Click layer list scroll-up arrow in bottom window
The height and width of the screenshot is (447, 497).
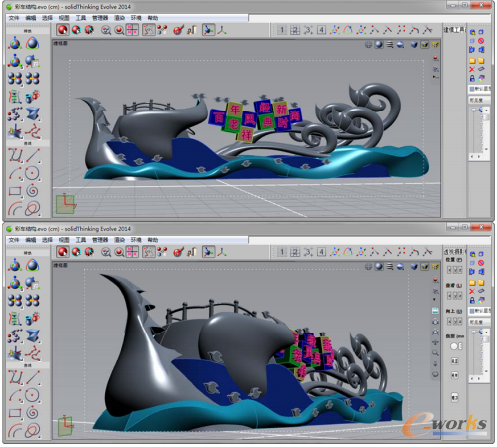pyautogui.click(x=486, y=332)
